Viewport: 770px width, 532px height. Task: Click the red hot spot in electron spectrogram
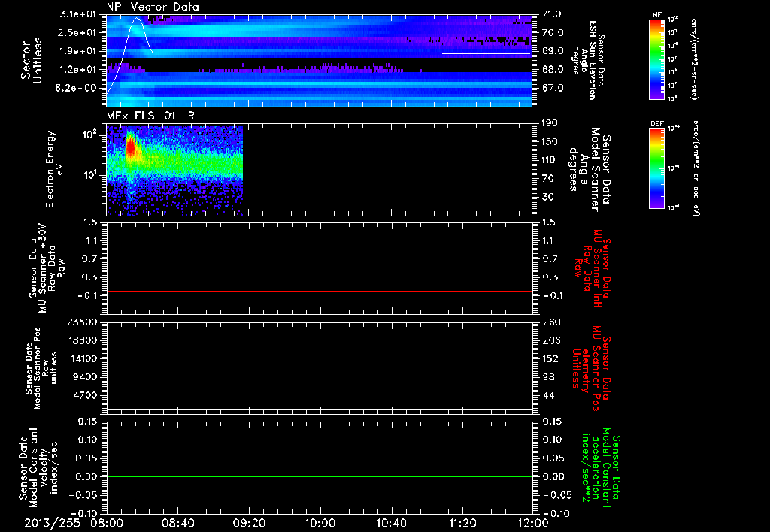[x=130, y=149]
